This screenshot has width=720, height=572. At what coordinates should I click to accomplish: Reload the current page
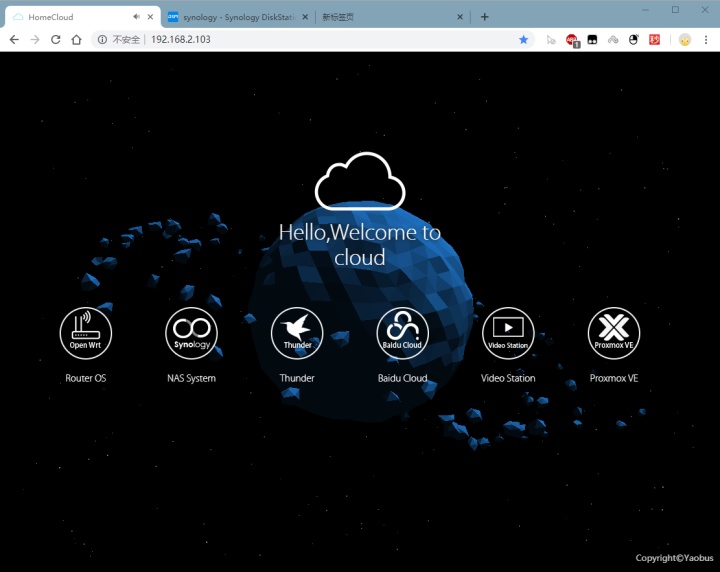(x=56, y=39)
